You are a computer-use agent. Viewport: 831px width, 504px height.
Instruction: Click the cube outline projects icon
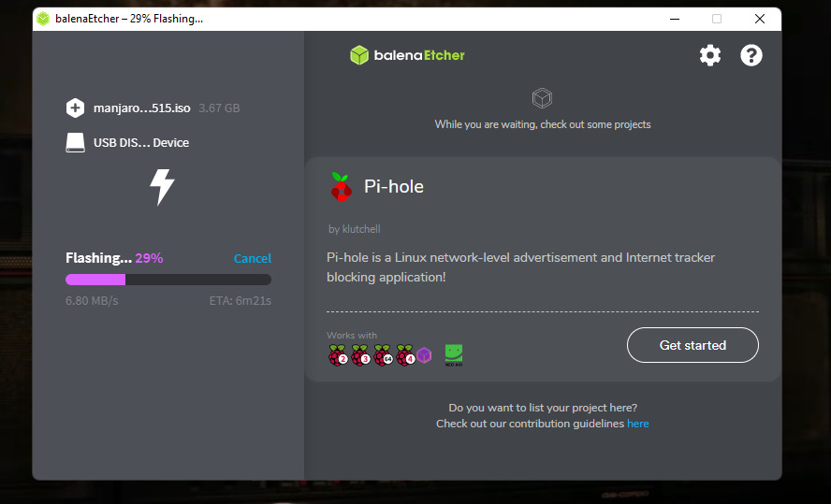click(542, 98)
